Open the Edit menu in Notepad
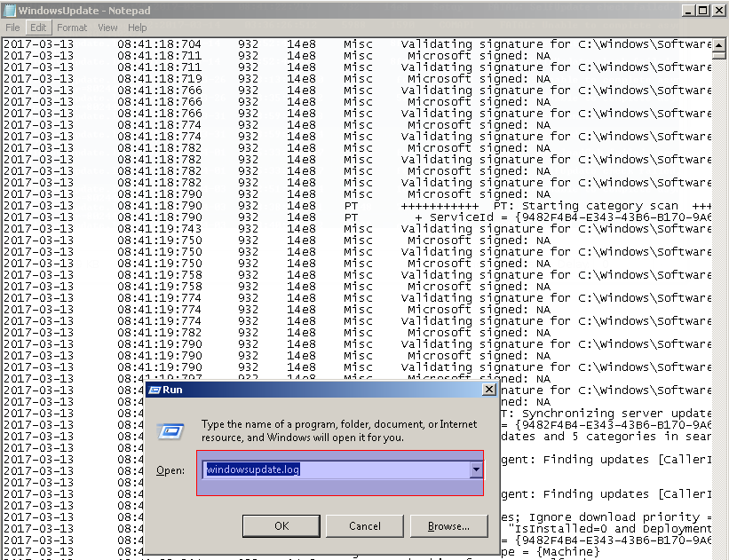Image resolution: width=729 pixels, height=560 pixels. coord(38,28)
